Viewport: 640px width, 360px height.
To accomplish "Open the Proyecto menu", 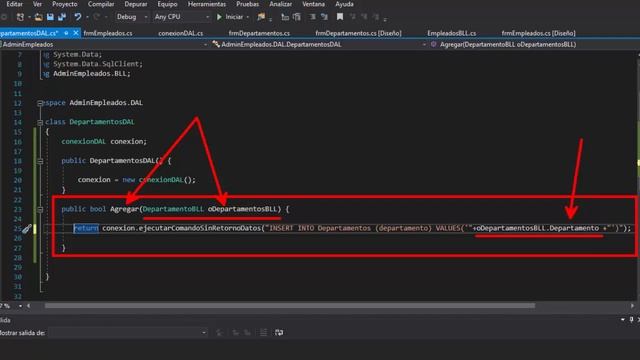I will click(x=64, y=4).
